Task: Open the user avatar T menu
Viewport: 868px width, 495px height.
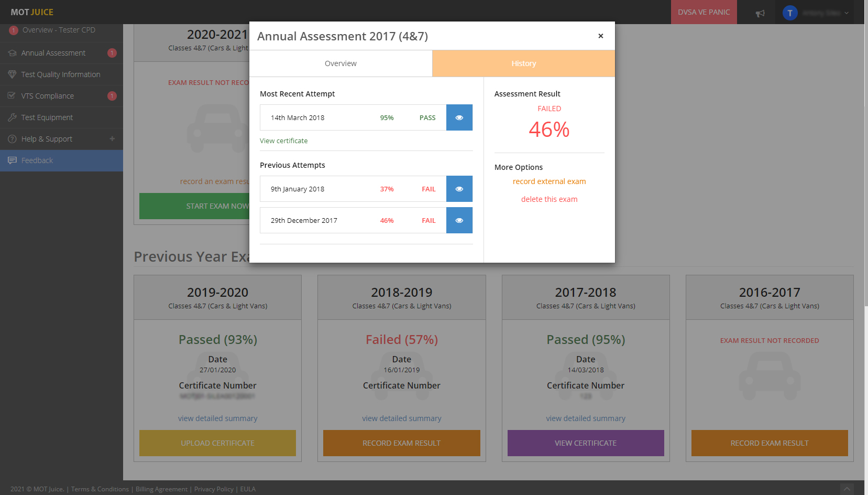Action: 790,13
